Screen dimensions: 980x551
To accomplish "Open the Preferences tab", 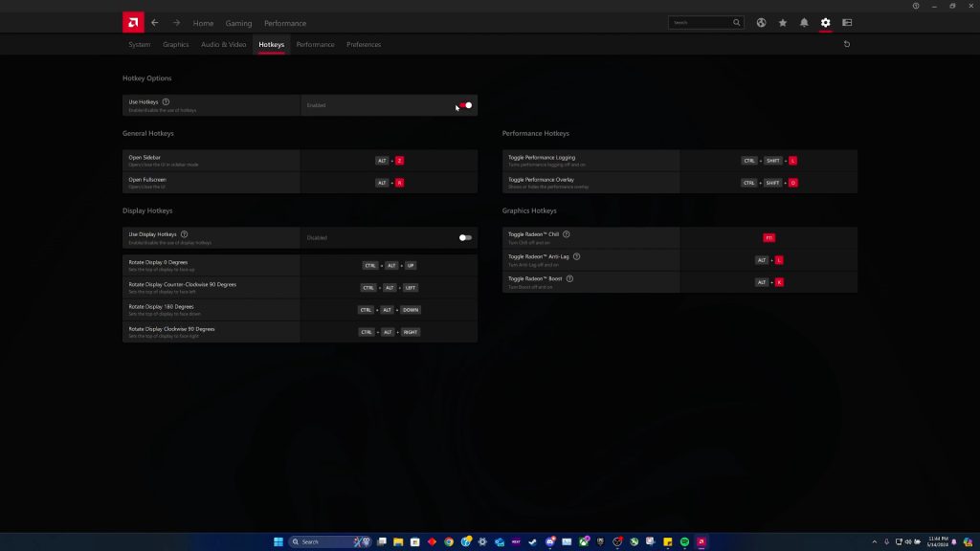I will tap(364, 45).
